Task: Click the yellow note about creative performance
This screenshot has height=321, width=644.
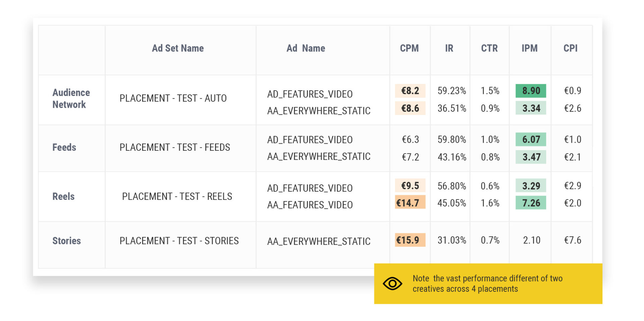Action: click(486, 283)
